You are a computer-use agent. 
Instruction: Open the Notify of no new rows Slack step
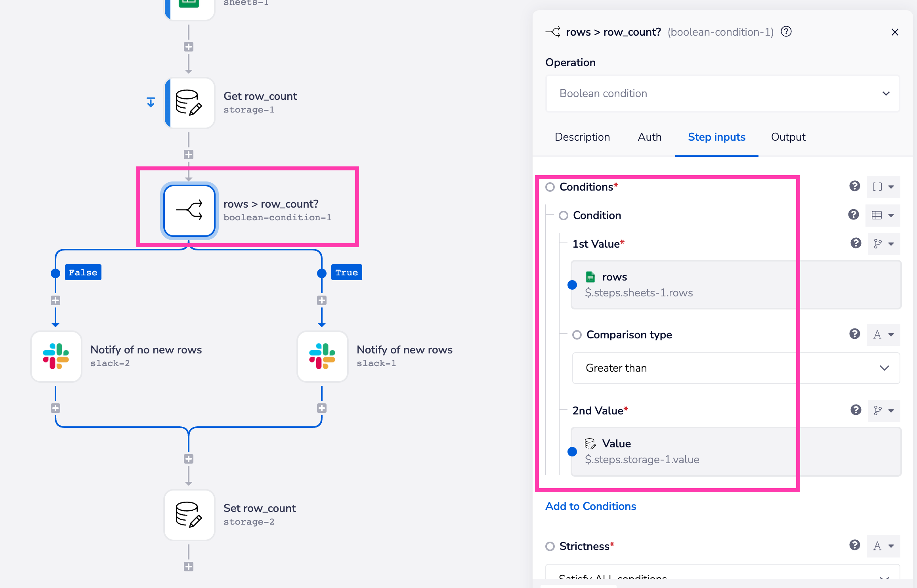(56, 356)
